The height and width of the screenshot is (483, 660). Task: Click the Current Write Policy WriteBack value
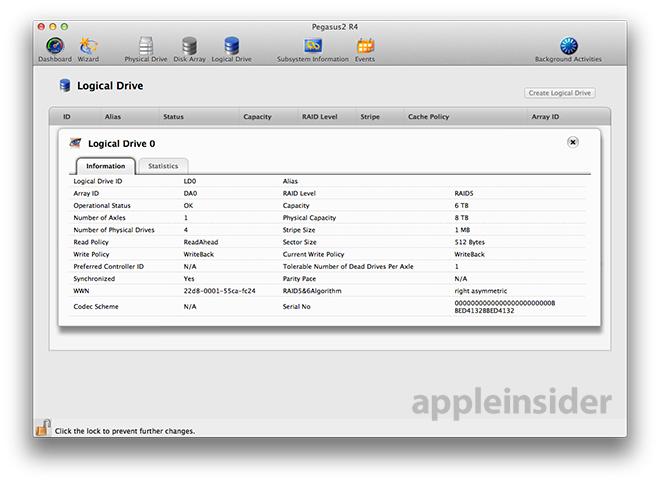click(469, 254)
